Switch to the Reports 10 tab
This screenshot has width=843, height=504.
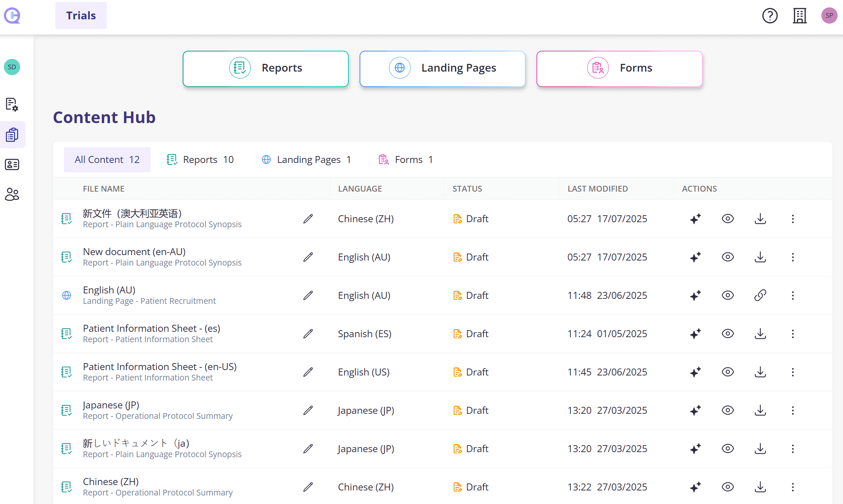pos(200,159)
